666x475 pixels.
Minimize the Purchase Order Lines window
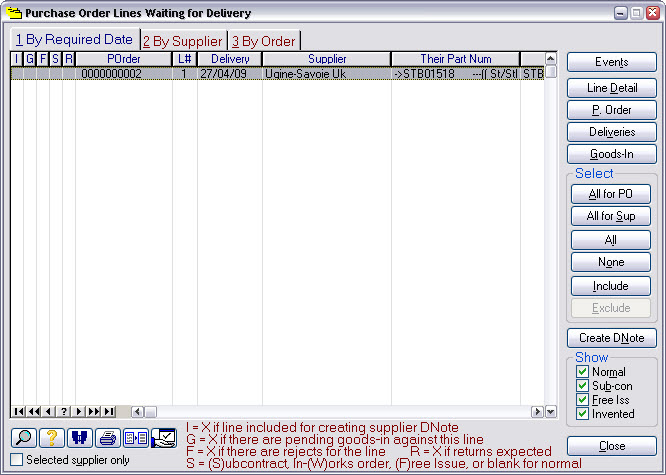pyautogui.click(x=620, y=13)
